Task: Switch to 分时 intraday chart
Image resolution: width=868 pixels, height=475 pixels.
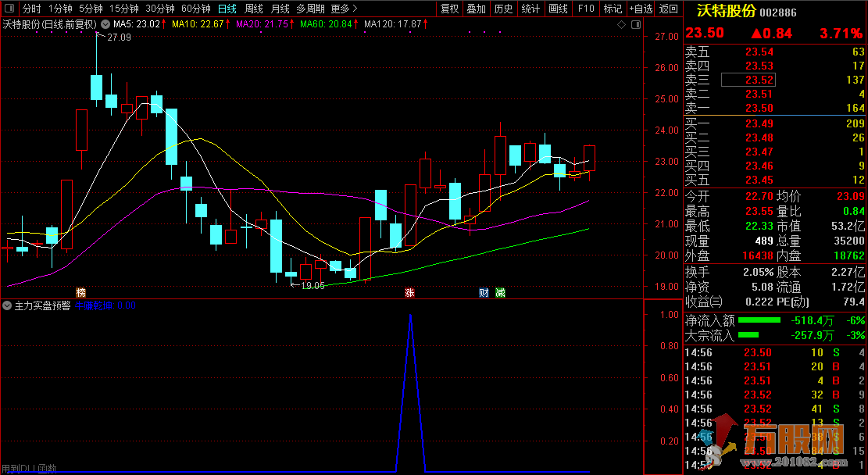Action: point(31,9)
